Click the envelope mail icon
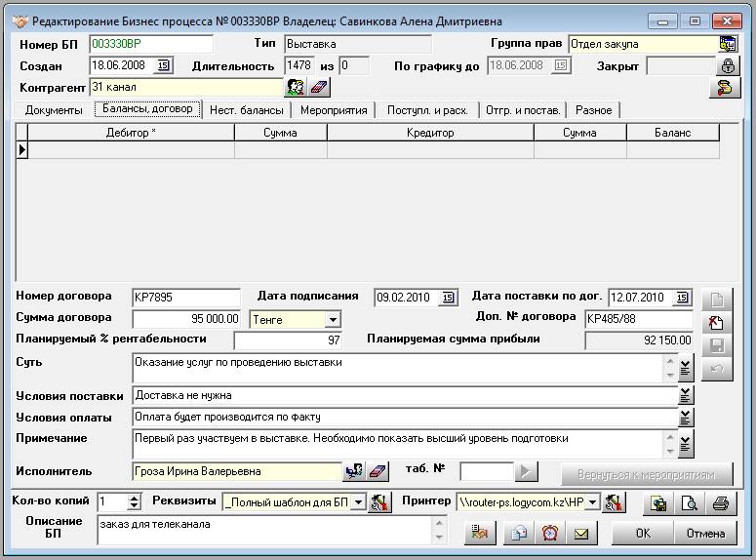Image resolution: width=756 pixels, height=560 pixels. (x=581, y=533)
